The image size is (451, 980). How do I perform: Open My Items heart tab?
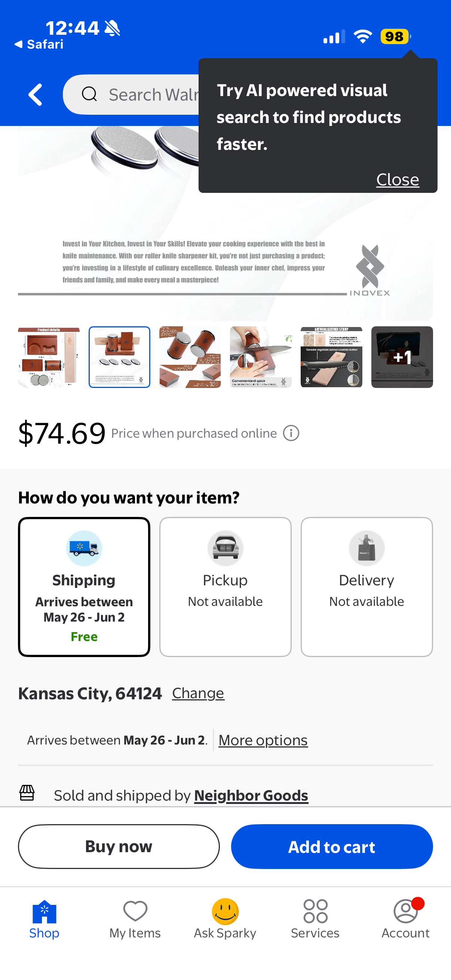[135, 918]
